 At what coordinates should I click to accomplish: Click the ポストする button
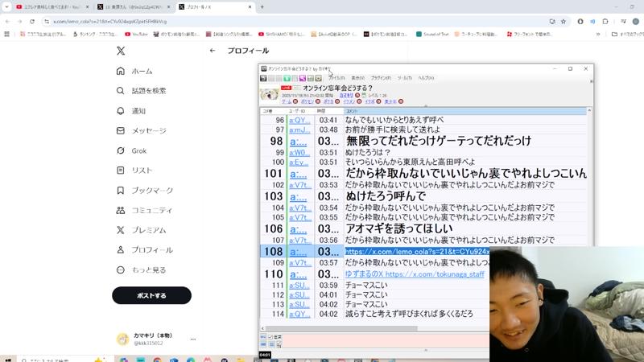coord(151,295)
